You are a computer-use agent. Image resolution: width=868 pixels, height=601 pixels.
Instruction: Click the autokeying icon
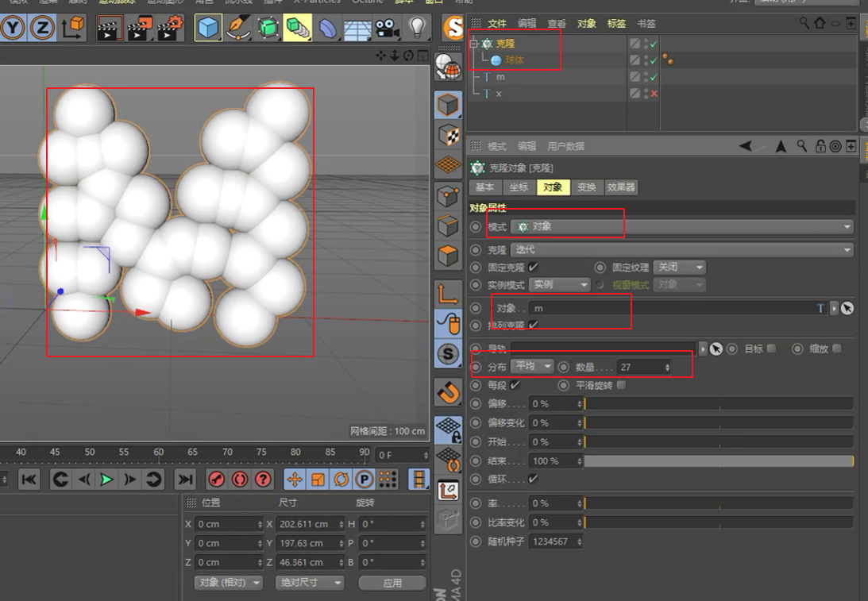click(x=240, y=480)
